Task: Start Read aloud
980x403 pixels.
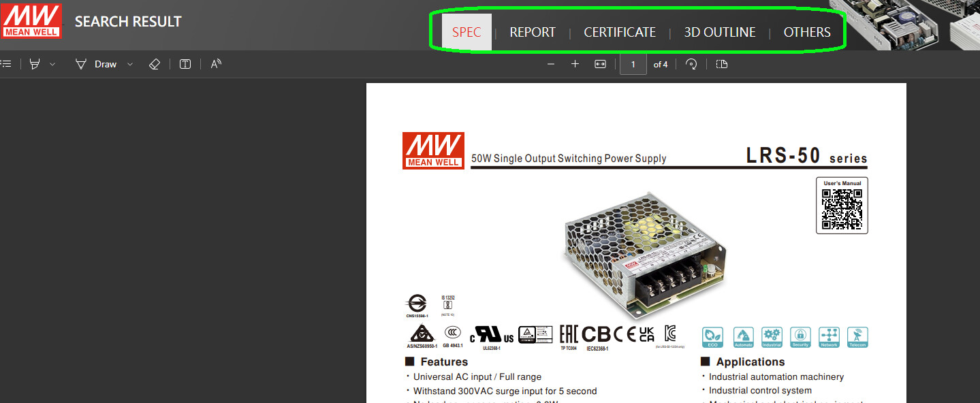Action: coord(216,64)
